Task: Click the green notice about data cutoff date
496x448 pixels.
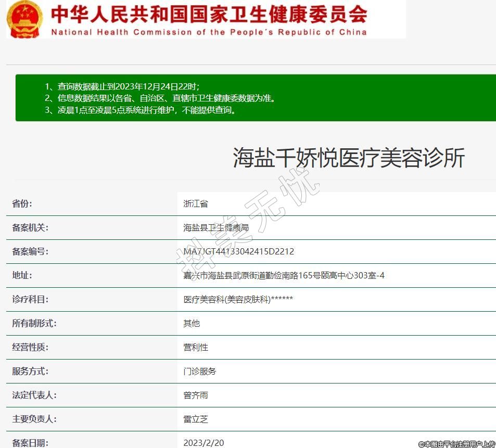Action: 122,86
